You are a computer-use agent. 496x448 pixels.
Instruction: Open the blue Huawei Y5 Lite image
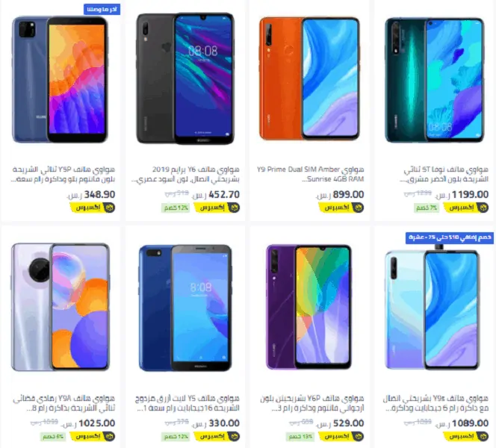pos(185,308)
